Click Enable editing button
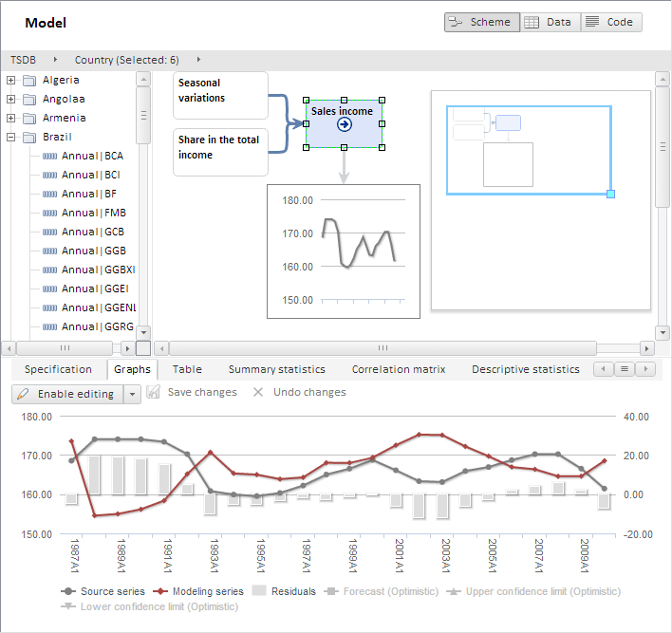Screen dimensions: 672x633 click(x=67, y=394)
